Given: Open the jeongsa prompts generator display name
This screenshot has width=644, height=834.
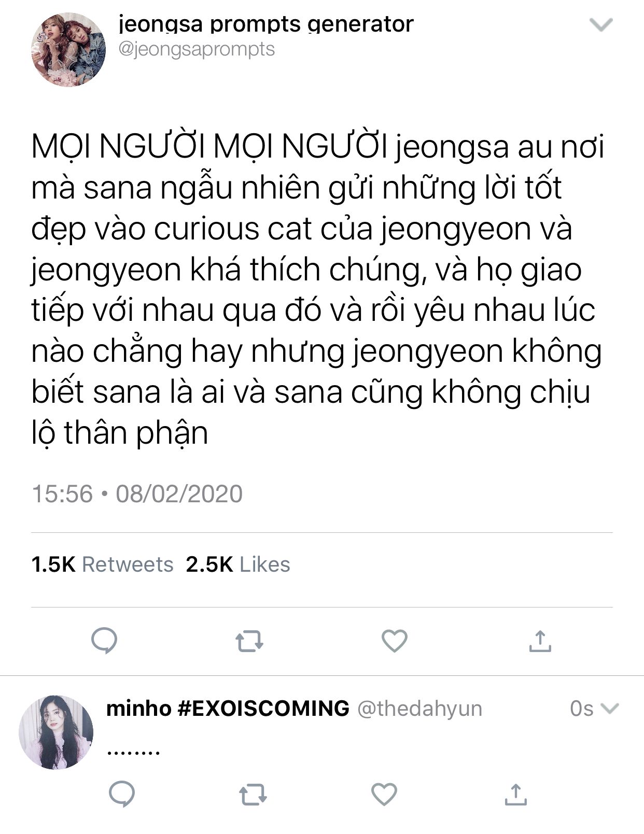Looking at the screenshot, I should click(x=266, y=24).
